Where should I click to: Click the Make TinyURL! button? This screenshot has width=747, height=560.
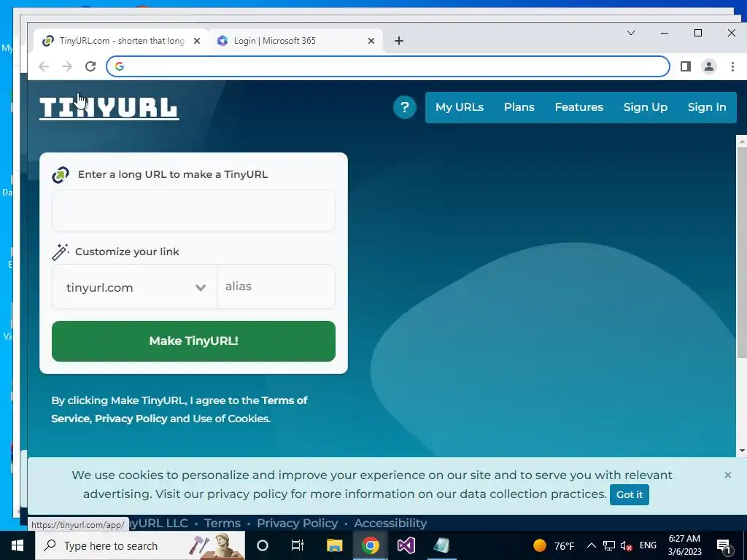(x=193, y=341)
